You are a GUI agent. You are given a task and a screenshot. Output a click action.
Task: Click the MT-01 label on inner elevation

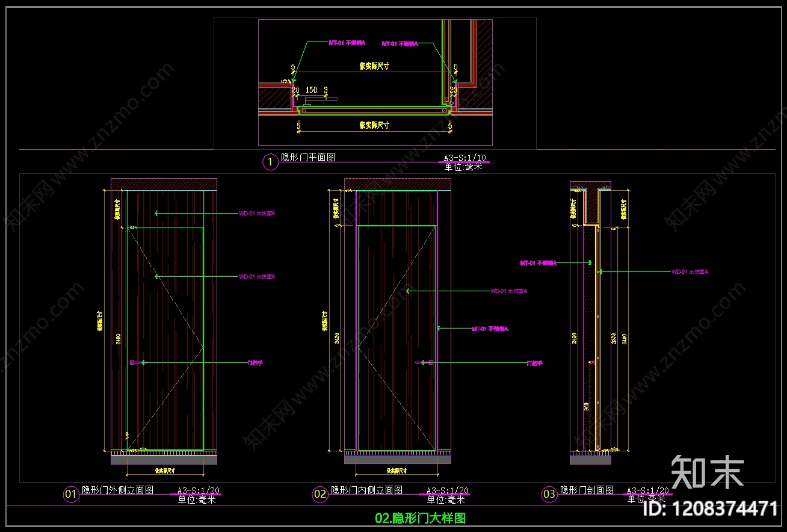tap(490, 329)
